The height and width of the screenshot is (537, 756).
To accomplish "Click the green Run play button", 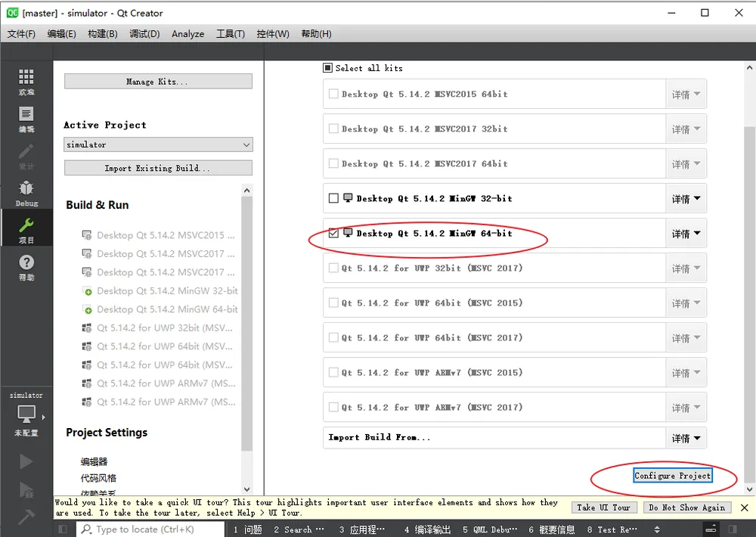I will [x=26, y=461].
